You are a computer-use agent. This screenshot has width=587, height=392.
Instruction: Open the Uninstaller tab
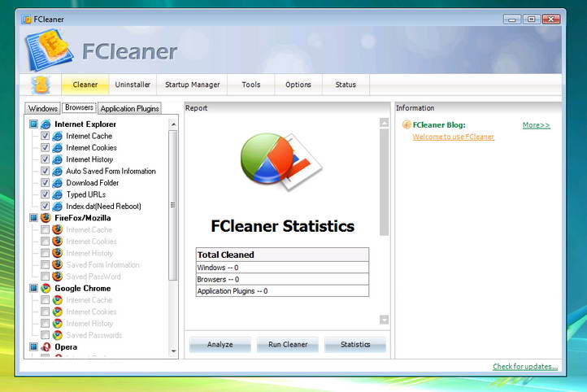point(133,85)
